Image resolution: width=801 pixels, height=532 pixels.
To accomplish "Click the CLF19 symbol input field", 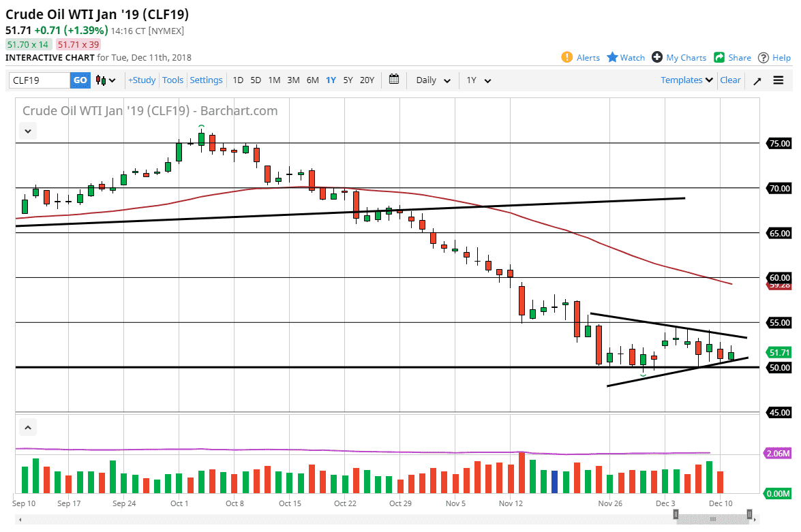I will pos(40,80).
